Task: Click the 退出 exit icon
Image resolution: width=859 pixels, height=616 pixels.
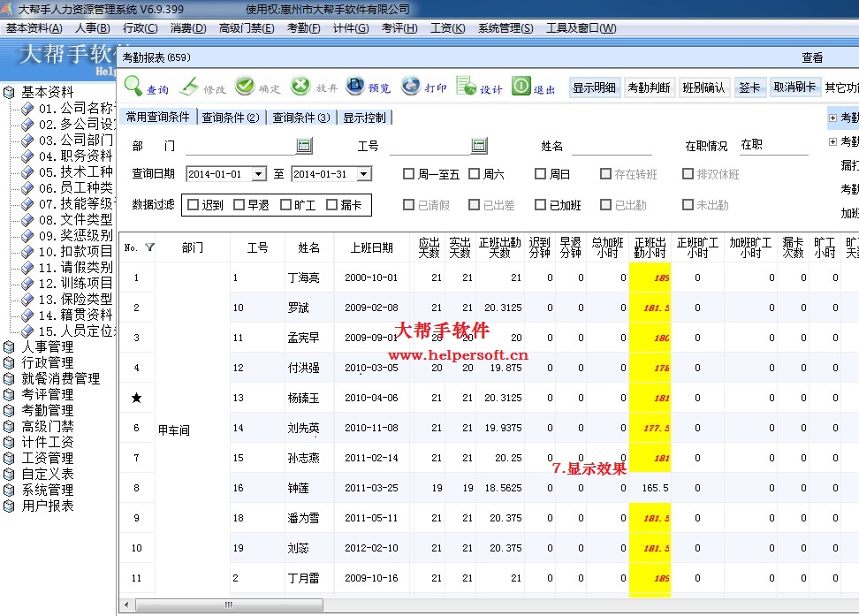Action: (521, 86)
